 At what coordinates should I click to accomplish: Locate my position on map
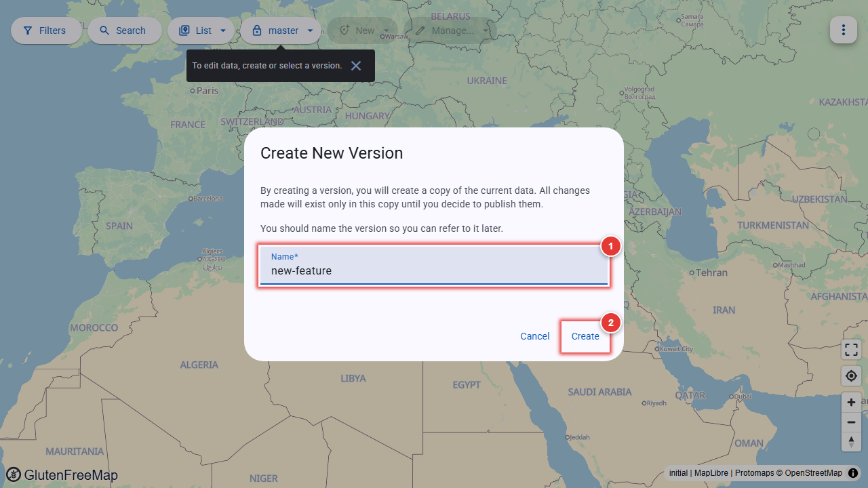click(851, 375)
